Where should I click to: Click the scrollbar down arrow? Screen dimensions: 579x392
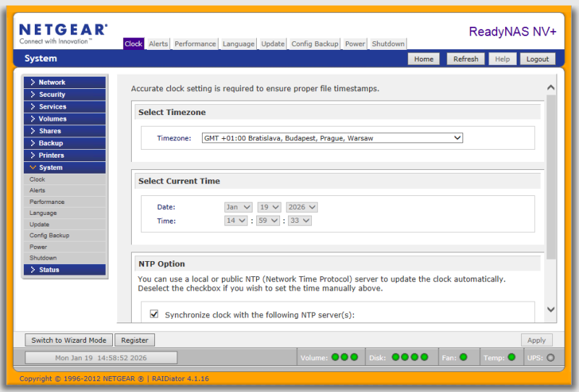point(551,310)
